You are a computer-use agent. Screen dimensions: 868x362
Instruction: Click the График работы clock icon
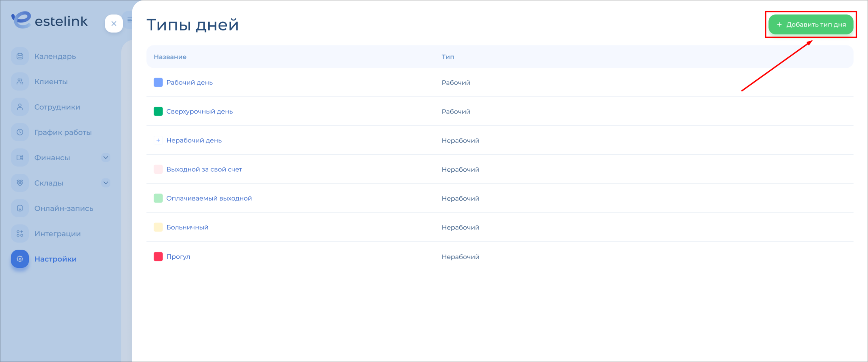20,132
